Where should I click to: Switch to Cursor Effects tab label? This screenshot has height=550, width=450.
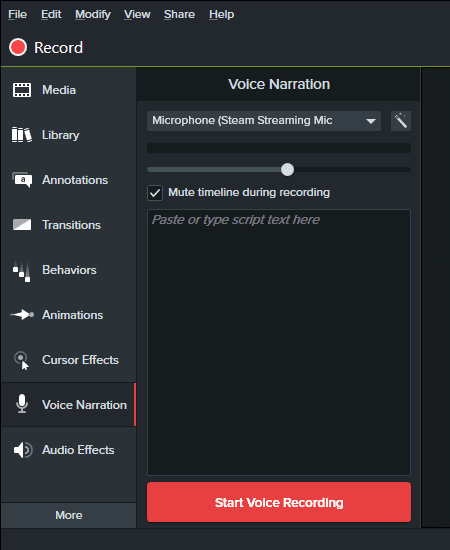pyautogui.click(x=80, y=360)
